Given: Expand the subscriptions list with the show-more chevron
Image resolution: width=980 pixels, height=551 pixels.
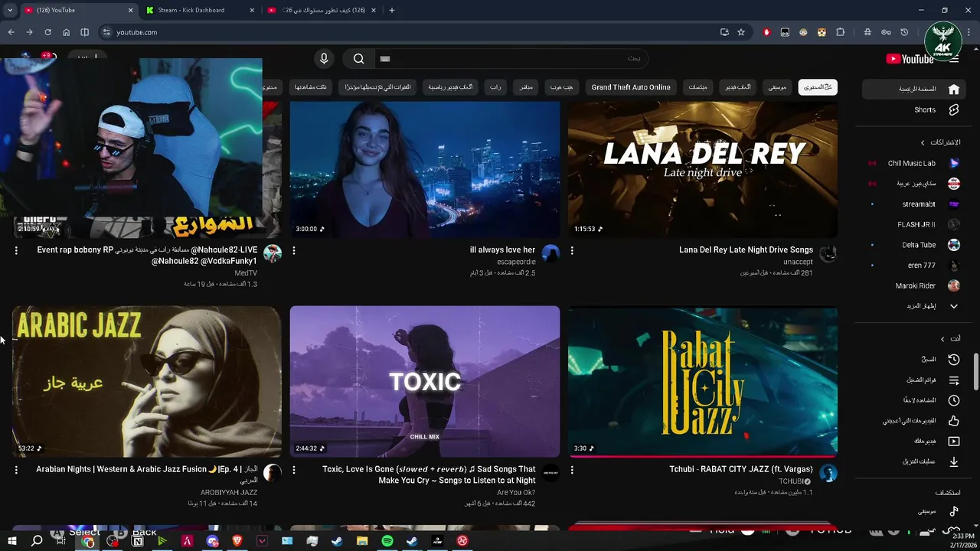Looking at the screenshot, I should tap(954, 306).
